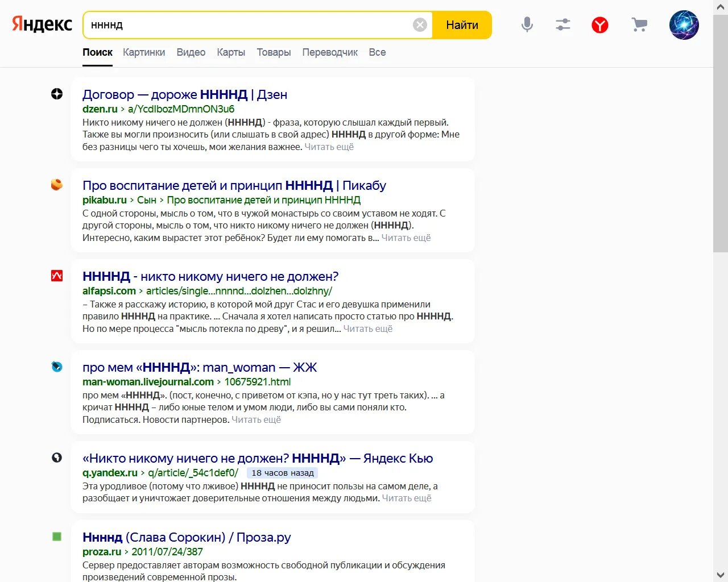Open the q.yandex.ru domain link
This screenshot has height=582, width=728.
point(110,473)
